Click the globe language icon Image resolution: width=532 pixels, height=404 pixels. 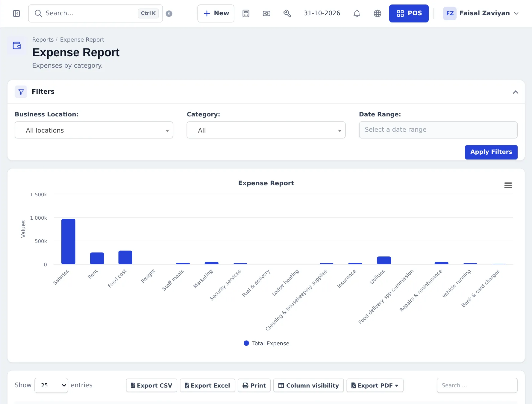tap(377, 13)
